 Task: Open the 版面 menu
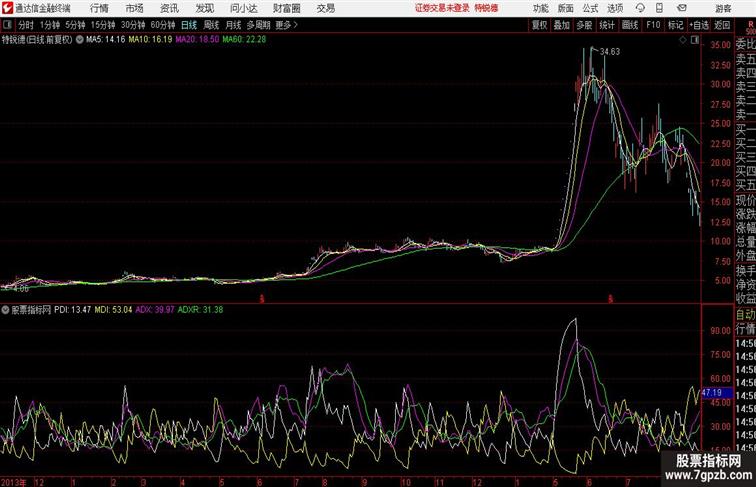(x=565, y=8)
